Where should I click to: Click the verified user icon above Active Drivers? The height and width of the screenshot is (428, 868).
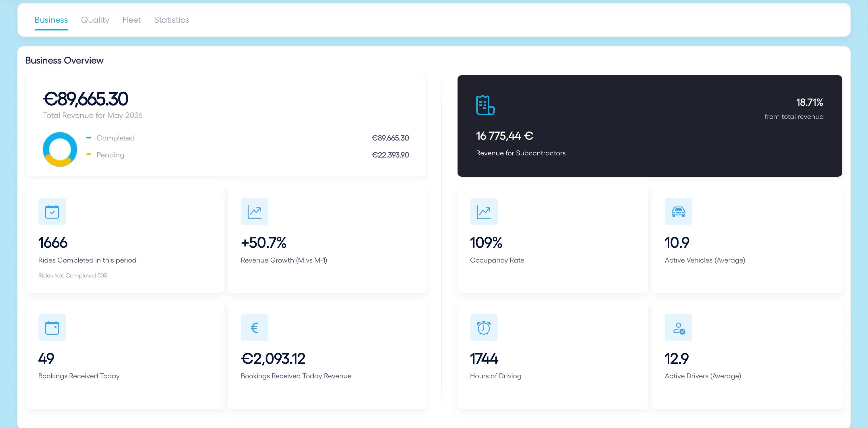tap(678, 327)
